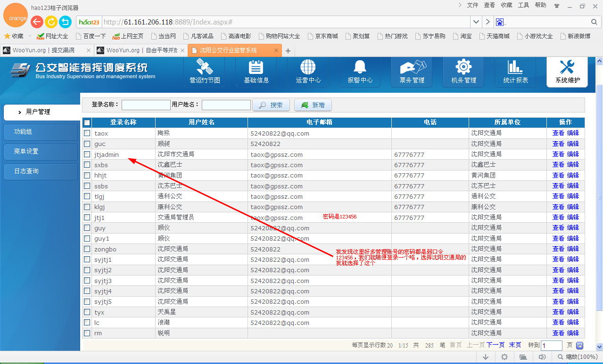Viewport: 603px width, 364px height.
Task: Click the browser refresh icon
Action: pyautogui.click(x=51, y=22)
